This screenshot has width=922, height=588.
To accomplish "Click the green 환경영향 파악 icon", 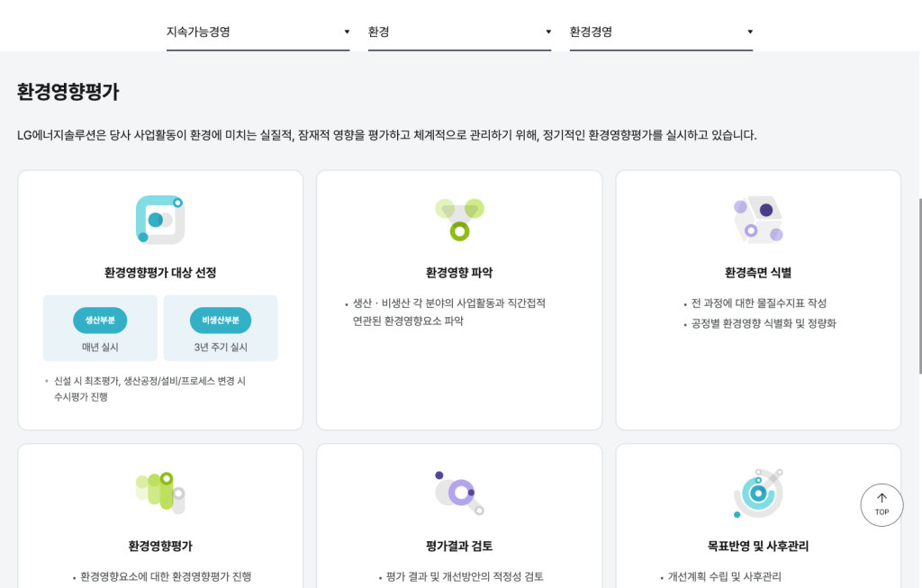I will point(459,220).
